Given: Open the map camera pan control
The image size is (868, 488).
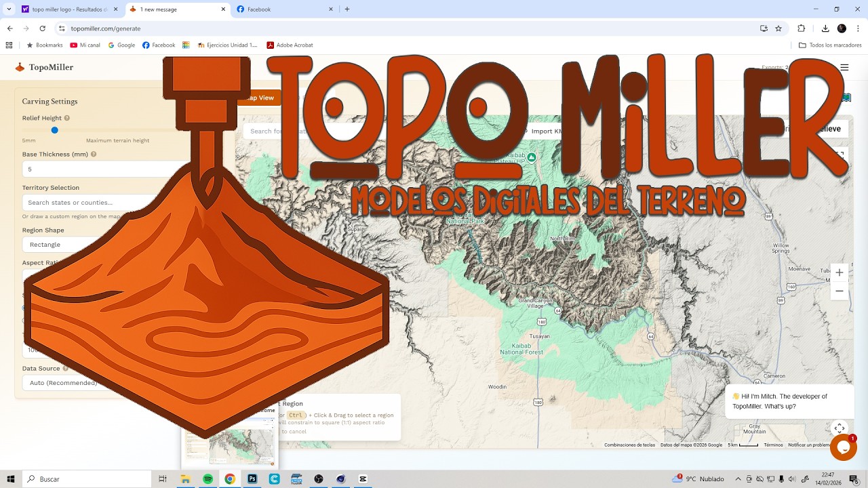Looking at the screenshot, I should pos(840,428).
